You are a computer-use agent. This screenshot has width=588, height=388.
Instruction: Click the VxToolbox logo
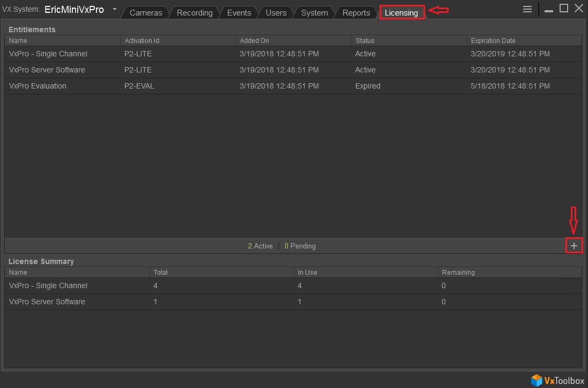(x=557, y=380)
